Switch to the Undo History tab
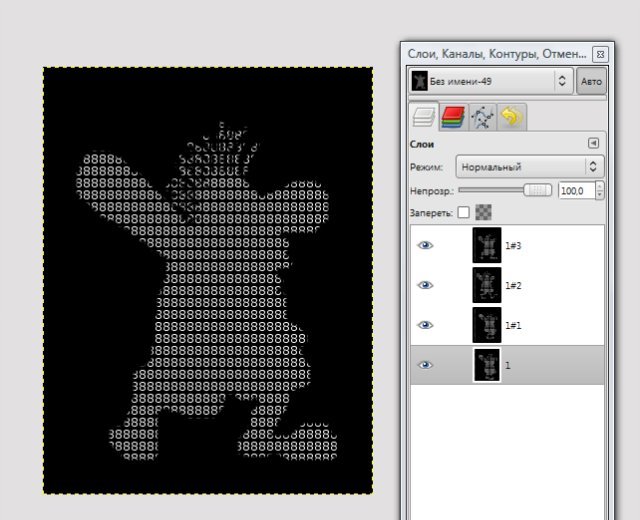 point(512,117)
